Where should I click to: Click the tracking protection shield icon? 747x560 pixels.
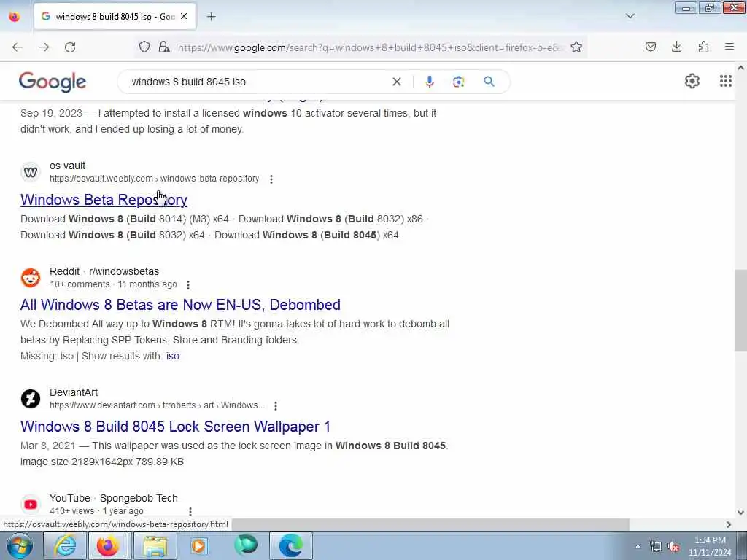pyautogui.click(x=144, y=47)
